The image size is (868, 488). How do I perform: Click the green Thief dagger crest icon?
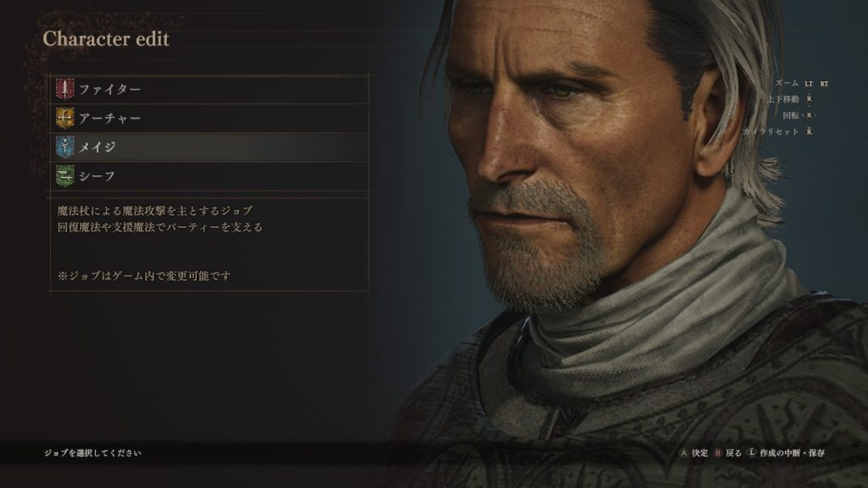[x=64, y=176]
